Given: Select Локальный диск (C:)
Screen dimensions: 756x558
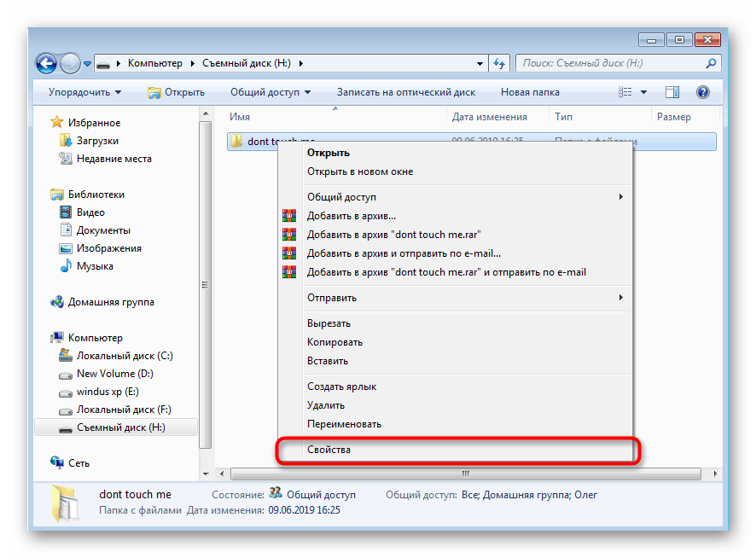Looking at the screenshot, I should click(x=125, y=356).
